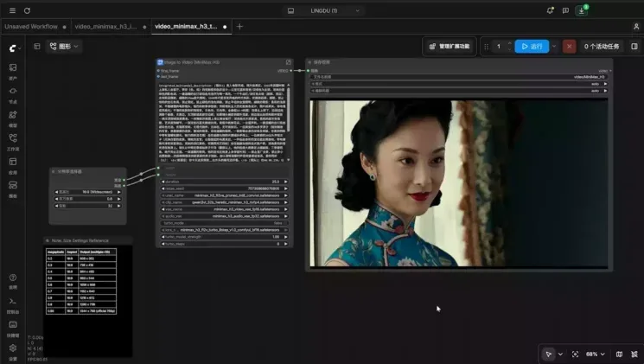644x364 pixels.
Task: Toggle the turbo_mode switch
Action: [224, 223]
